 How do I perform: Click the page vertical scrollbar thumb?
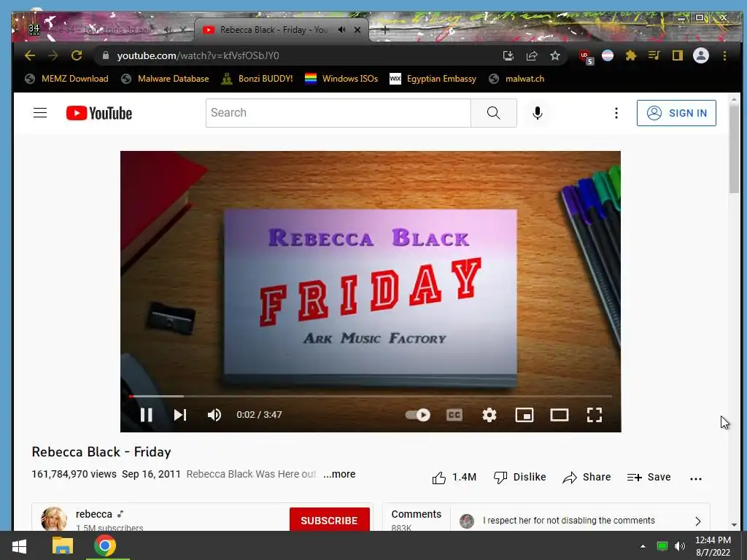pyautogui.click(x=734, y=149)
